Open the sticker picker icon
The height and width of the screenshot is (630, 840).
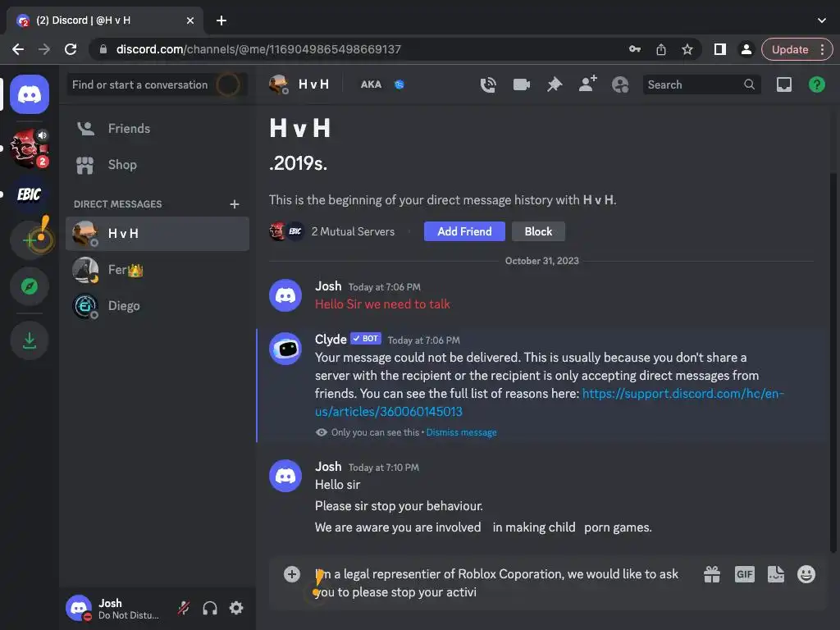776,574
